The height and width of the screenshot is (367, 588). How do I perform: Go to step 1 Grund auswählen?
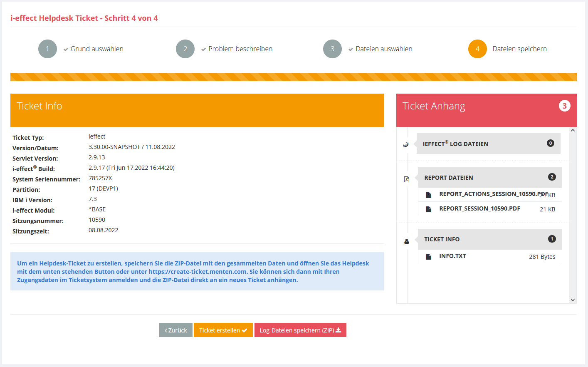point(48,49)
